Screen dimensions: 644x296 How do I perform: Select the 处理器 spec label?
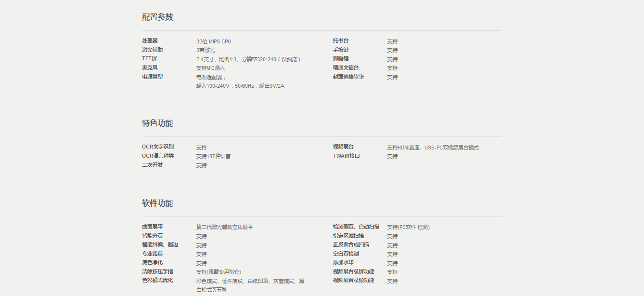click(x=150, y=41)
